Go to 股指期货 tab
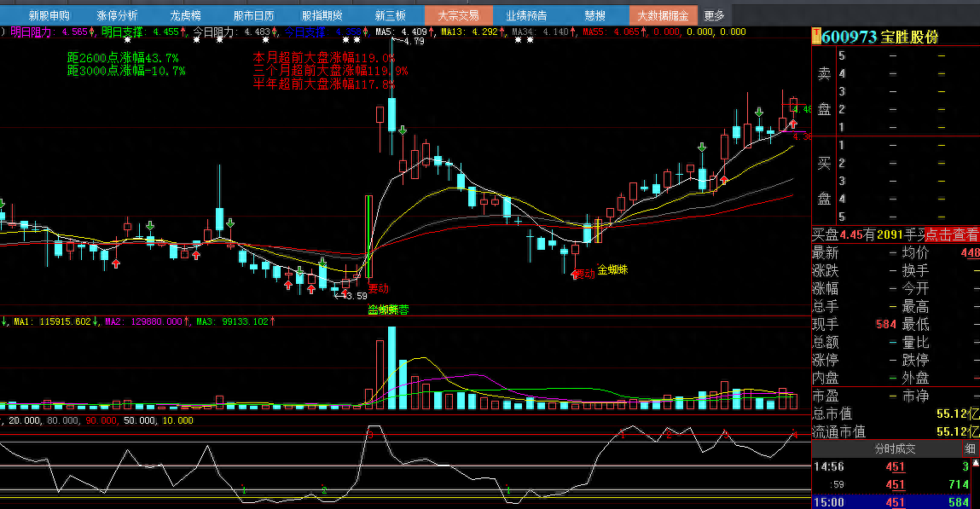This screenshot has height=509, width=980. click(x=322, y=15)
